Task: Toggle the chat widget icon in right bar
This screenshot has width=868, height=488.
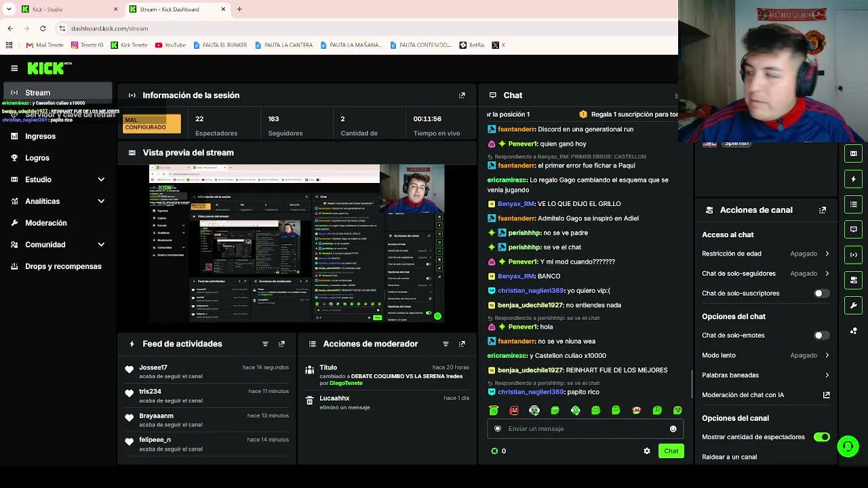Action: (x=854, y=230)
